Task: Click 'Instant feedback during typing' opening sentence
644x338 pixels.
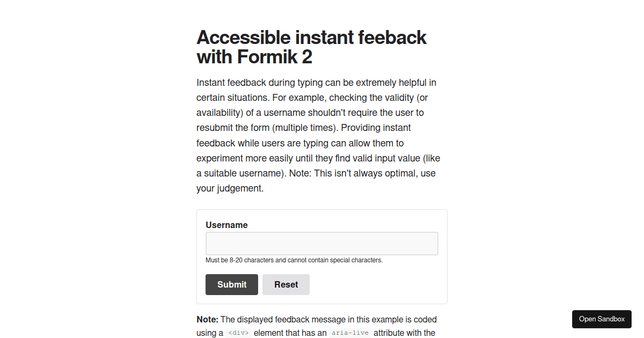Action: pyautogui.click(x=258, y=83)
